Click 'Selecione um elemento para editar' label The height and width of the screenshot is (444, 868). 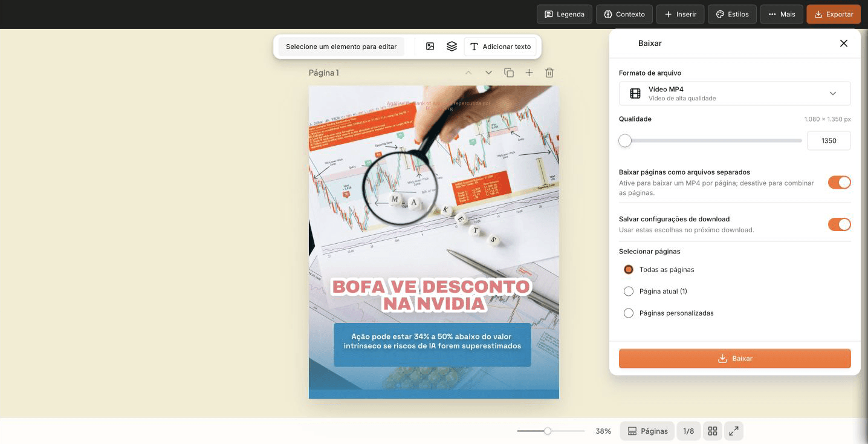(342, 47)
